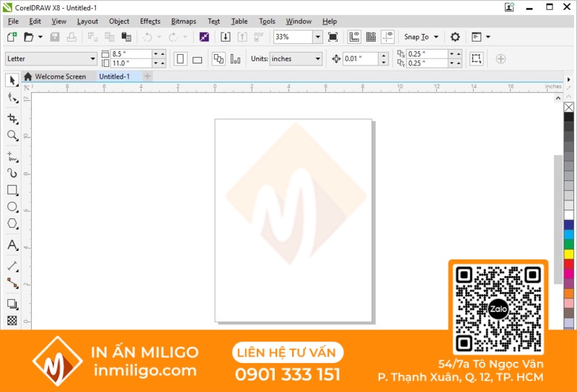Click the Full-screen preview icon
The height and width of the screenshot is (392, 577).
tap(332, 37)
